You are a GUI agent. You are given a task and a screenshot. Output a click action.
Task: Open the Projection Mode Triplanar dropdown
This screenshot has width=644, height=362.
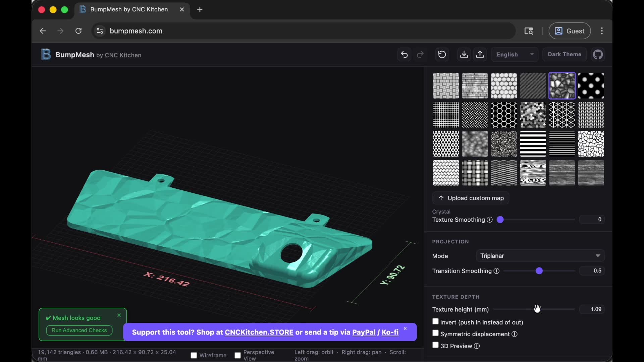540,256
